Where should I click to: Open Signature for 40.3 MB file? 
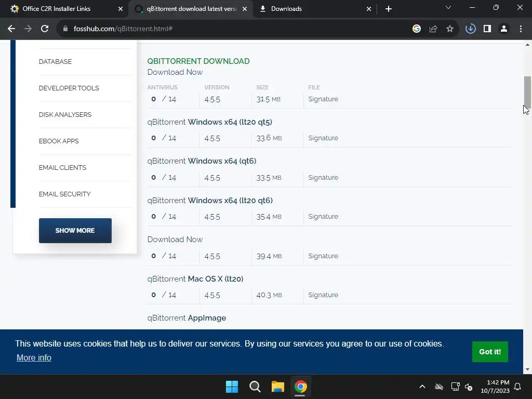tap(323, 295)
